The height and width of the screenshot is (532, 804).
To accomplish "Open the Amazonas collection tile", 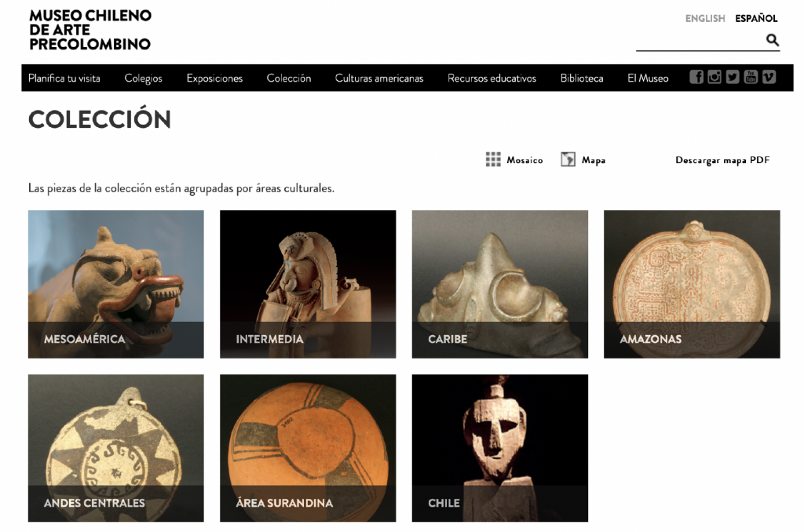I will coord(692,284).
